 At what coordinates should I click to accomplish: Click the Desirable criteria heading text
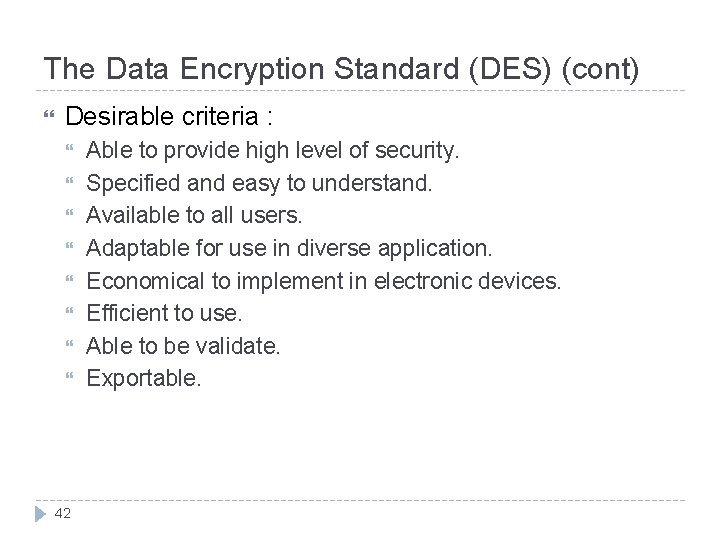(x=169, y=117)
